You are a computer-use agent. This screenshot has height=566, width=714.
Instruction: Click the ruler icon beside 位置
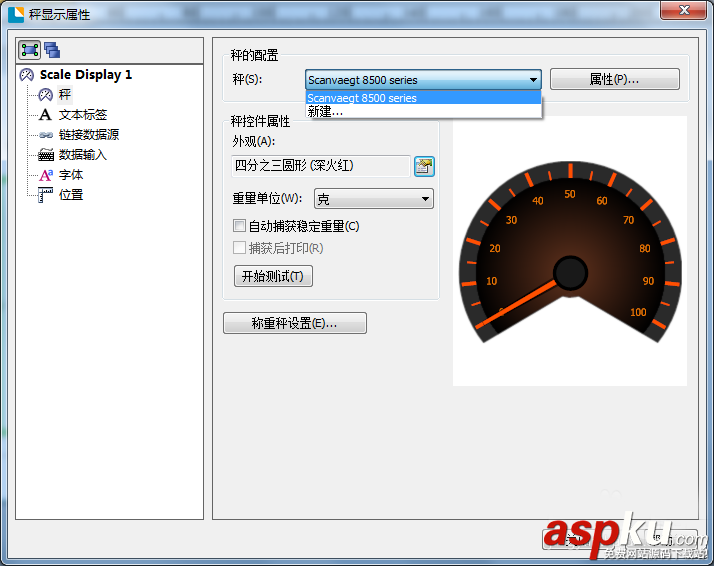tap(45, 195)
